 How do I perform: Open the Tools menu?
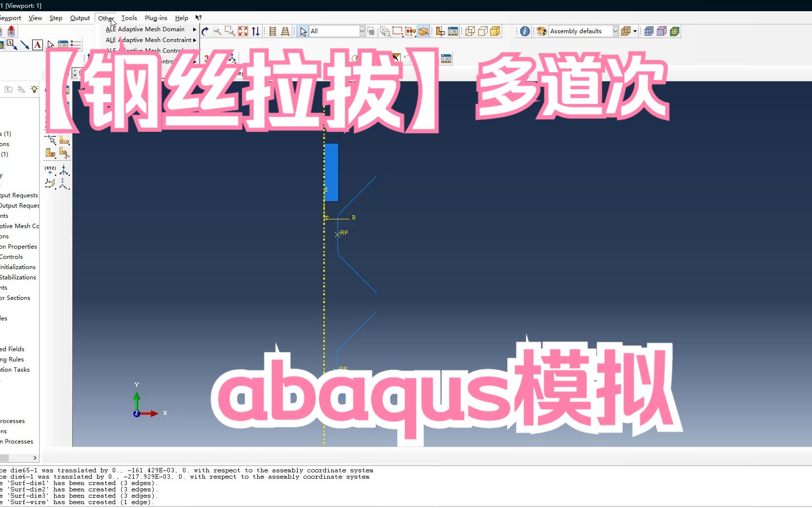pyautogui.click(x=129, y=18)
